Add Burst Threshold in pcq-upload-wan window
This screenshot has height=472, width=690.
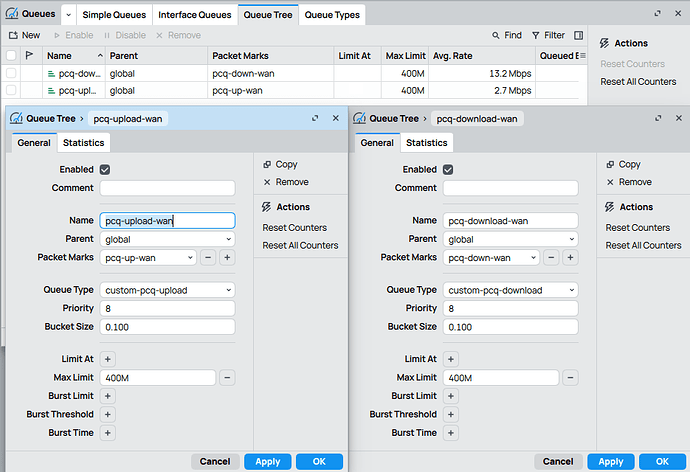tap(108, 415)
